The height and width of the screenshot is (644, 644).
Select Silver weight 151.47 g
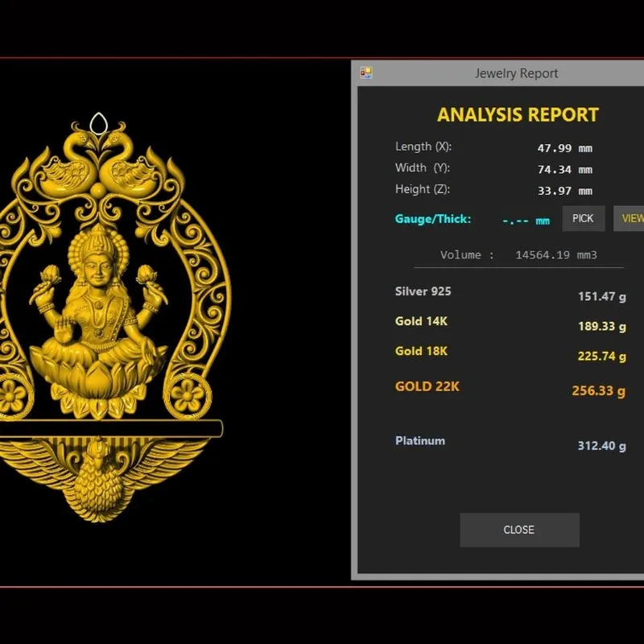point(601,296)
